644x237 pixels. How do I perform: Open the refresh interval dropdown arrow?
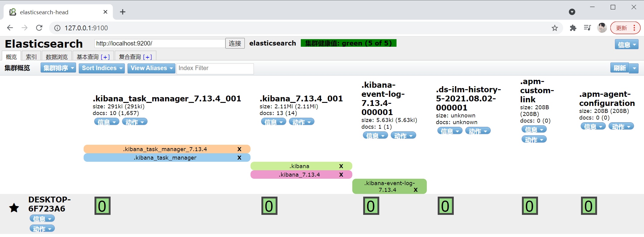634,68
